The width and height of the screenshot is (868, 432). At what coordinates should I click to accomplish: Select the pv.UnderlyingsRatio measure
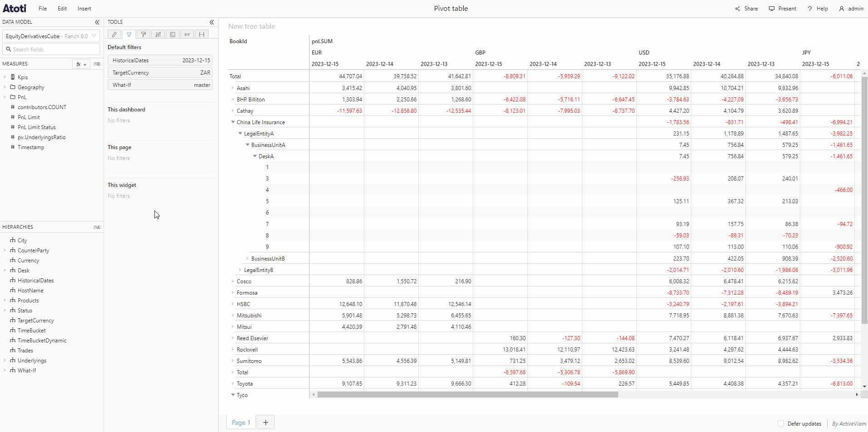tap(42, 137)
